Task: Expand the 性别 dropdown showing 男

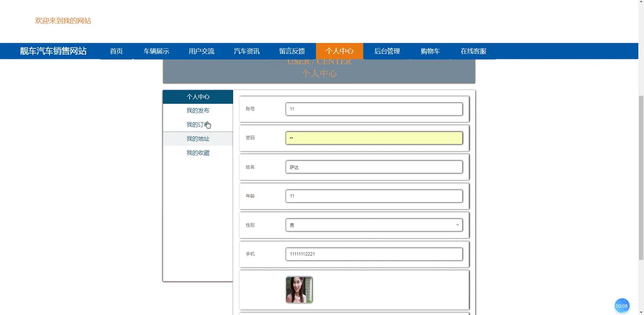Action: (374, 225)
